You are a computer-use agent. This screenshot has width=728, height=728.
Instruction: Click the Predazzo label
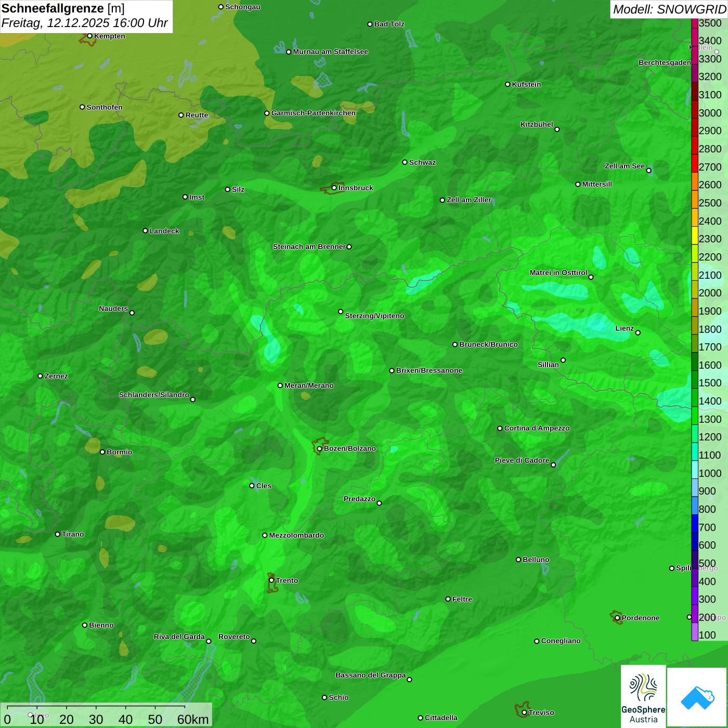click(x=359, y=499)
